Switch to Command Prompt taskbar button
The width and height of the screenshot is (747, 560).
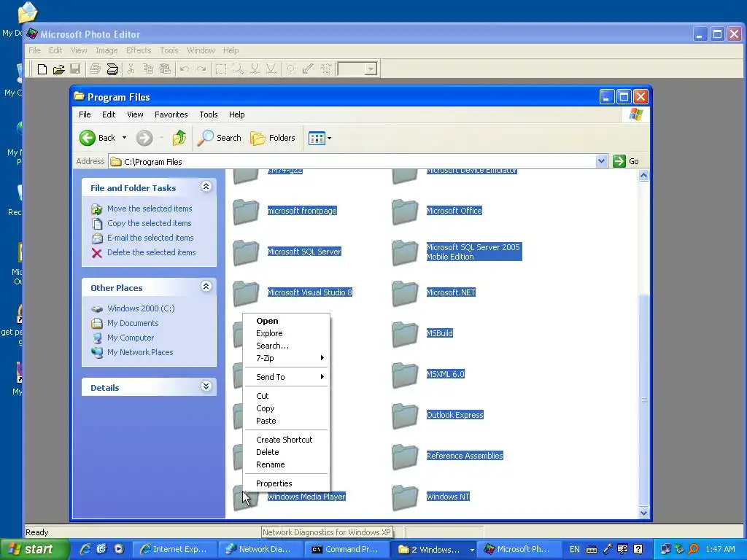coord(346,550)
